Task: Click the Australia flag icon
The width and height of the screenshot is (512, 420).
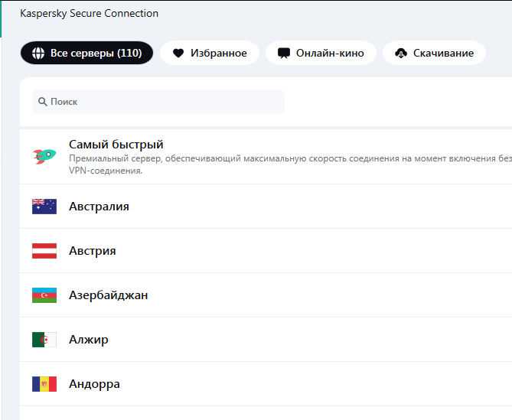Action: [x=44, y=207]
